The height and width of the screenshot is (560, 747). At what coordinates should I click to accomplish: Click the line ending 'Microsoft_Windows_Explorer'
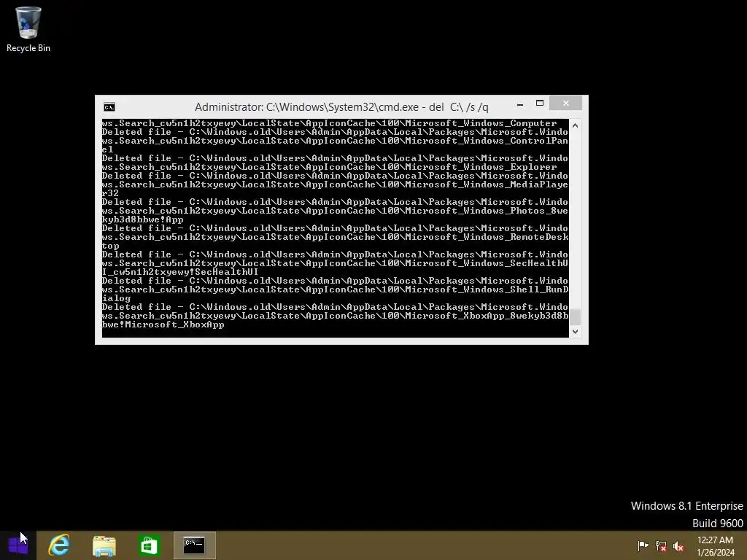tap(329, 167)
